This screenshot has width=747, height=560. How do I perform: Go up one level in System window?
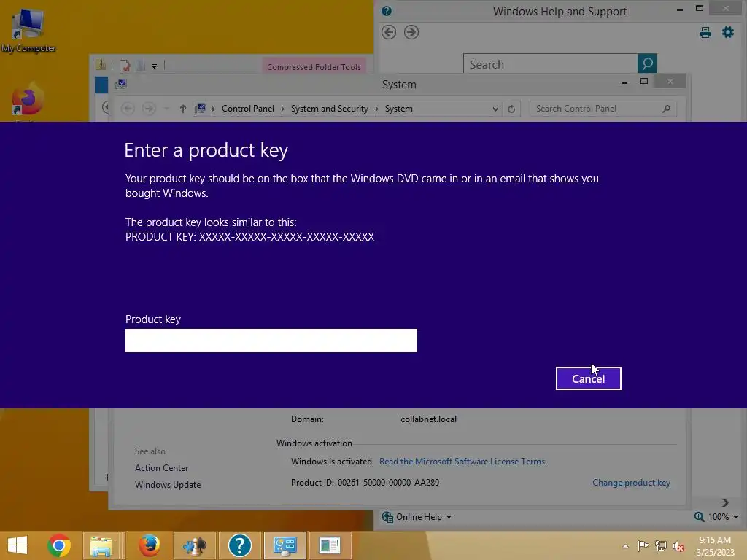182,109
